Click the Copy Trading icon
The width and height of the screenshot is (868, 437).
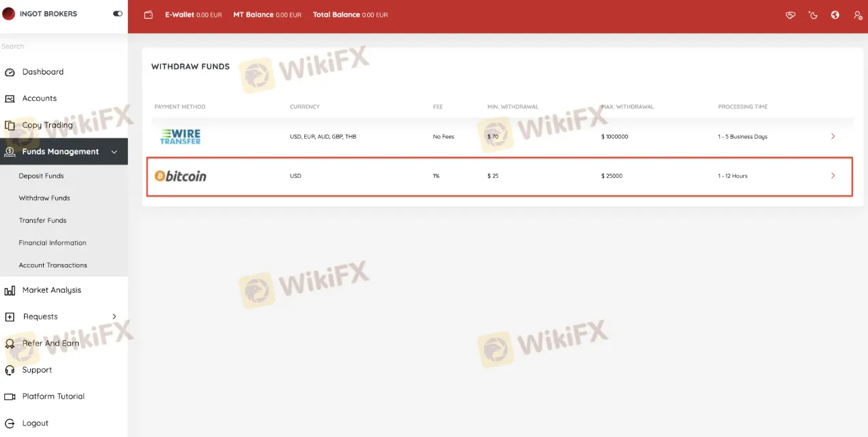10,125
